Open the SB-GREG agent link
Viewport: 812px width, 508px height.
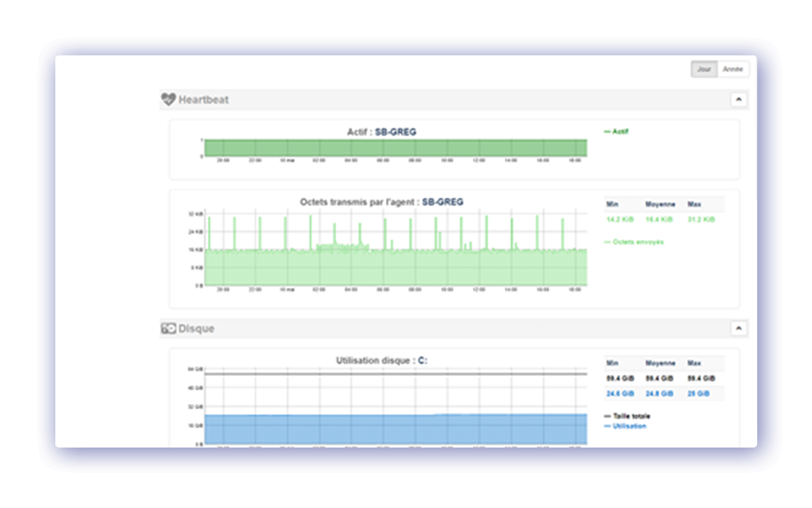click(x=396, y=132)
